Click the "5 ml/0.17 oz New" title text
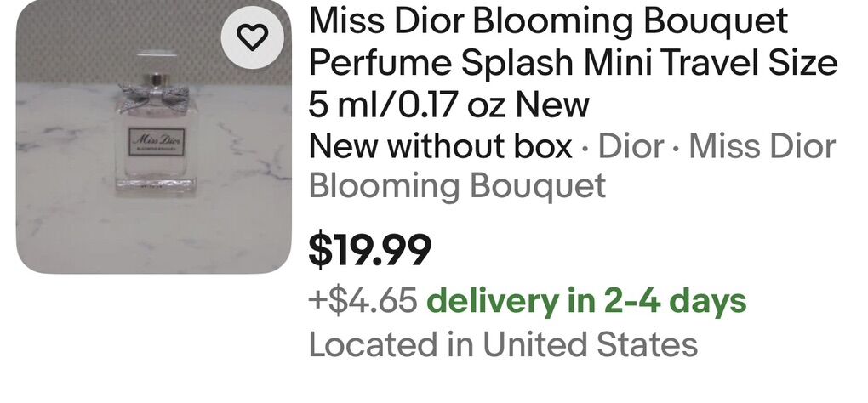 (448, 105)
